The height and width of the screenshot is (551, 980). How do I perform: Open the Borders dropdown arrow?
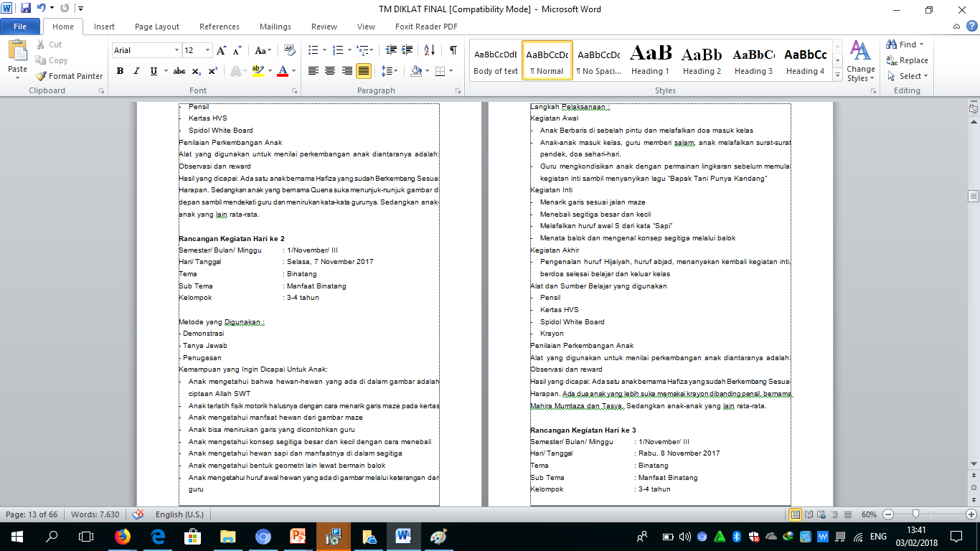pyautogui.click(x=450, y=71)
